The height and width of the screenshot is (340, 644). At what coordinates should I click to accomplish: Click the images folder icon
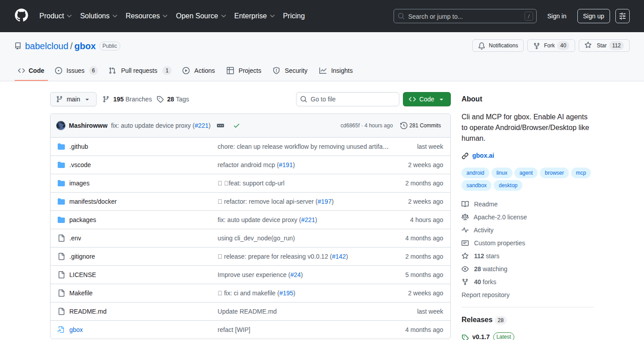[61, 183]
